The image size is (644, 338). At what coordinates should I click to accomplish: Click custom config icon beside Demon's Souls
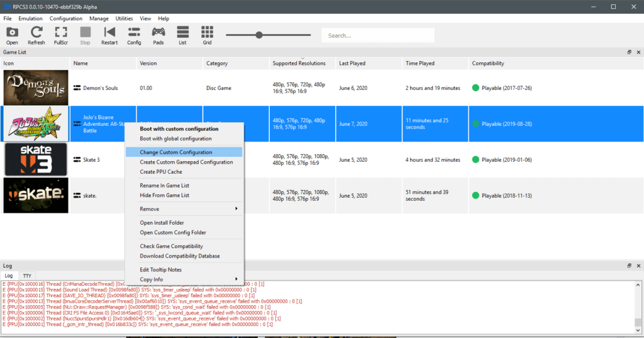click(77, 87)
